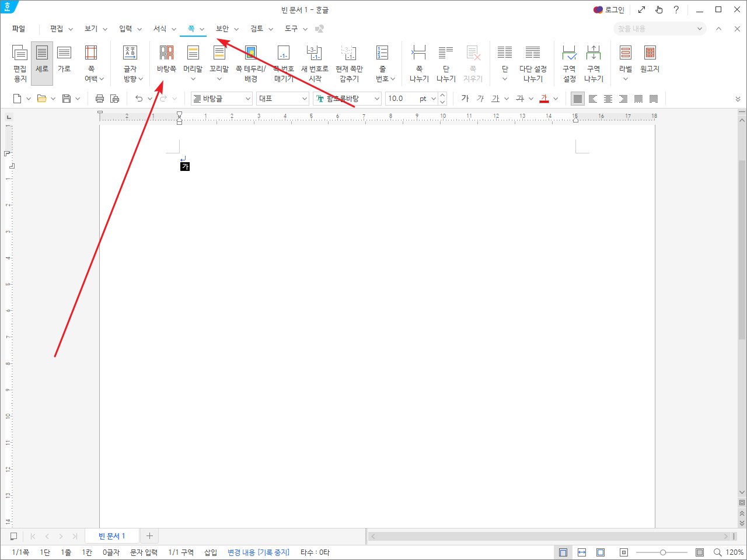The image size is (747, 560).
Task: Insert a 구역 나누기 section break
Action: coord(594,64)
